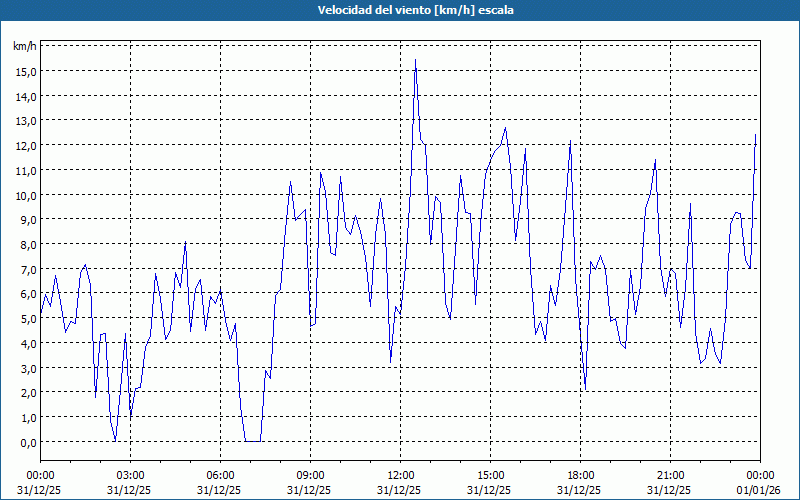Click the 21:00 time axis label
Image resolution: width=800 pixels, height=500 pixels.
click(670, 476)
